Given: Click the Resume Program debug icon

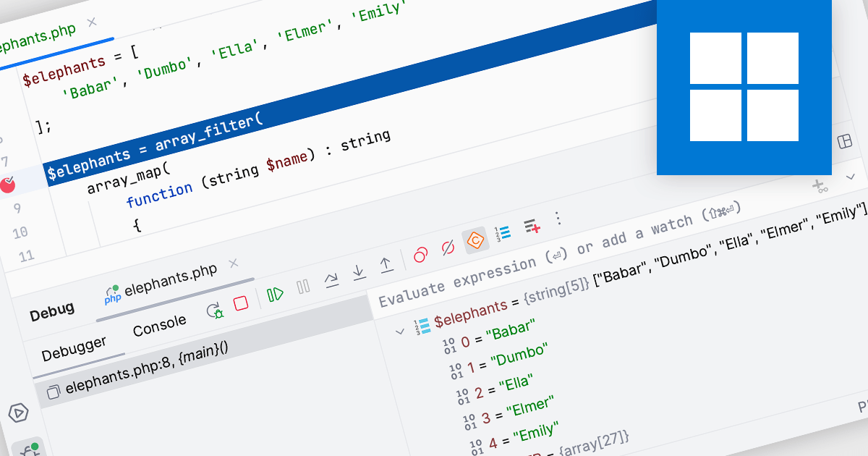Looking at the screenshot, I should 275,294.
